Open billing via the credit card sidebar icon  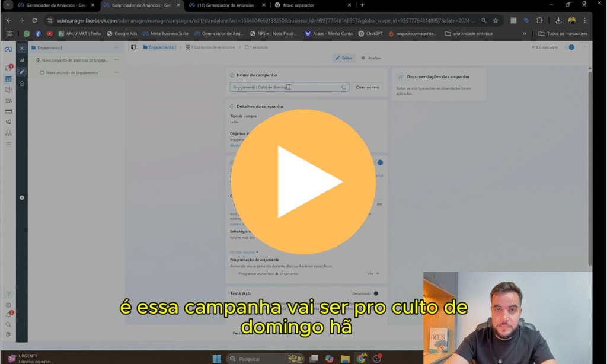pyautogui.click(x=8, y=111)
